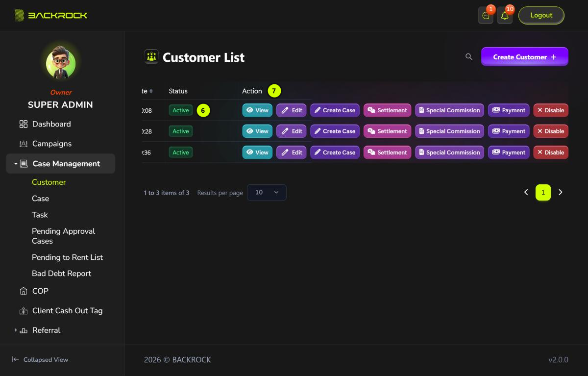Viewport: 588px width, 376px height.
Task: Switch sidebar to Collapsed View
Action: click(x=40, y=360)
